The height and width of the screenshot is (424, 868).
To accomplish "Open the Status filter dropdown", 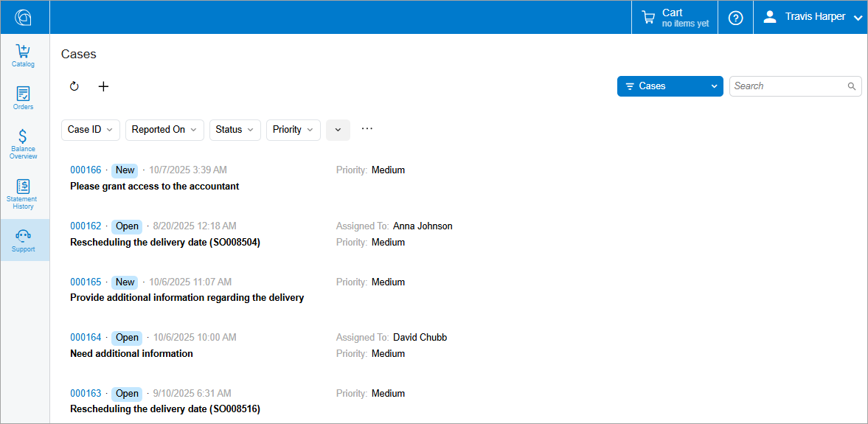I will [235, 130].
